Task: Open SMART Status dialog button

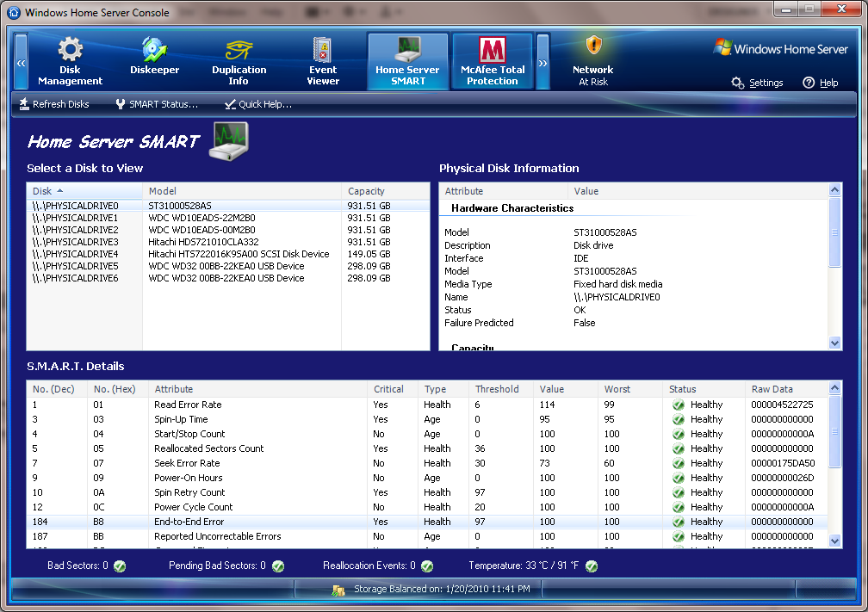Action: pos(157,104)
